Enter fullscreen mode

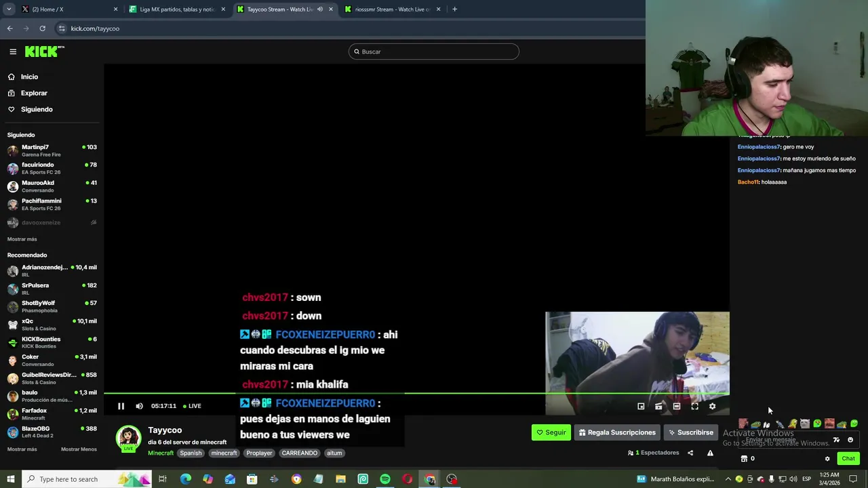pyautogui.click(x=694, y=406)
